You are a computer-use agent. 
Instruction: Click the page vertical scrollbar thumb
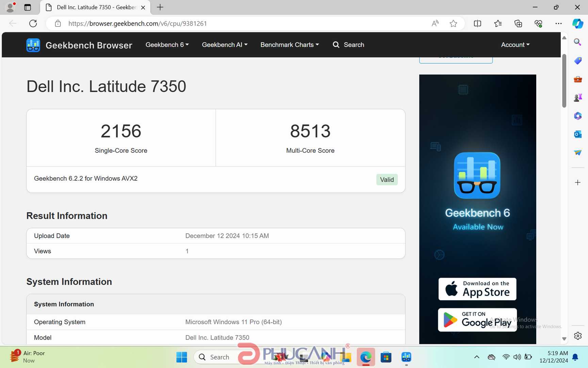(x=564, y=81)
